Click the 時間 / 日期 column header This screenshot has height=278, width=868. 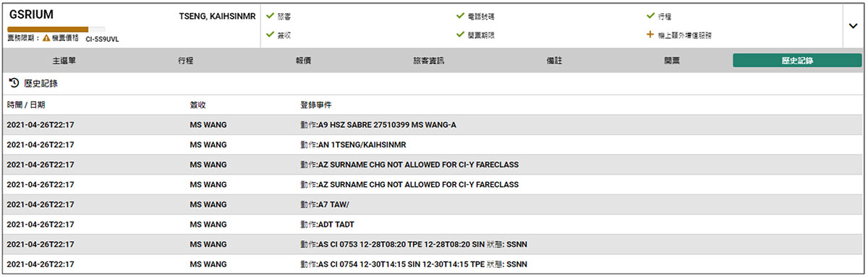(x=26, y=105)
